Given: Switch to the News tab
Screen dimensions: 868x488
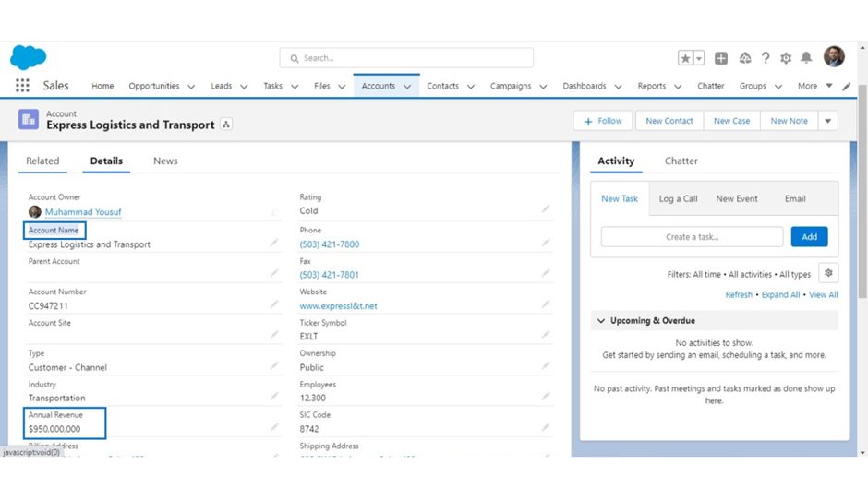Looking at the screenshot, I should tap(165, 161).
